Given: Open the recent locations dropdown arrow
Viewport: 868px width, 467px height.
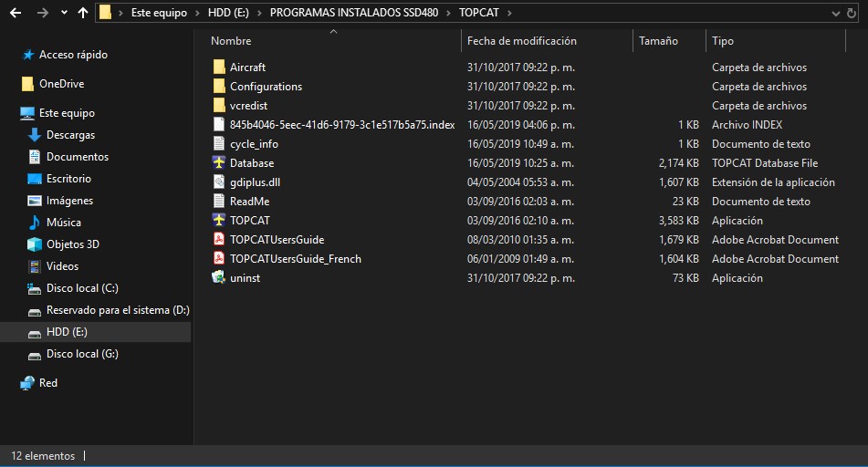Looking at the screenshot, I should point(64,12).
